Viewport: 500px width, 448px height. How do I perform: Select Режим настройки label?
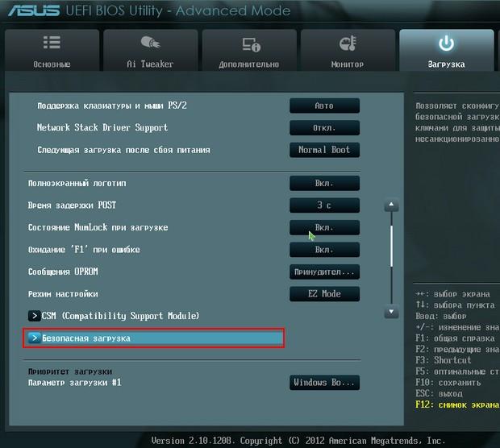coord(63,294)
